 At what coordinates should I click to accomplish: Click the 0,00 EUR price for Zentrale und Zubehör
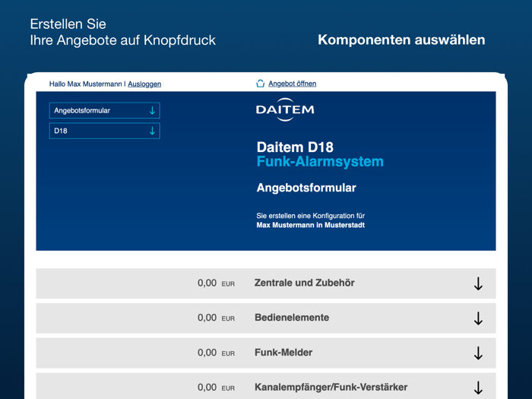216,283
